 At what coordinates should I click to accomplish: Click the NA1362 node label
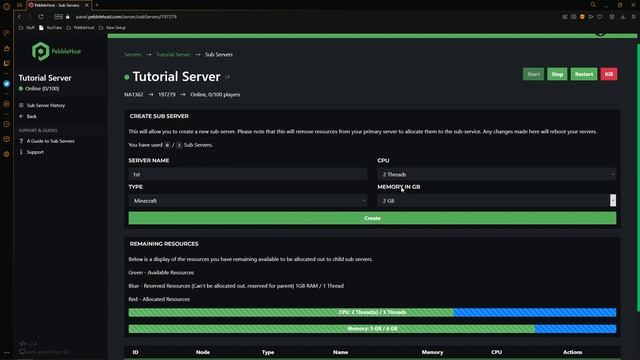[x=133, y=94]
